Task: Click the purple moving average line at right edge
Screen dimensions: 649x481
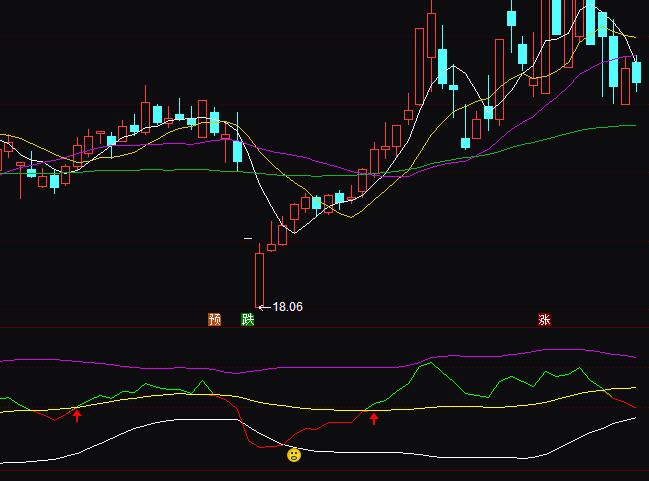Action: (x=632, y=58)
